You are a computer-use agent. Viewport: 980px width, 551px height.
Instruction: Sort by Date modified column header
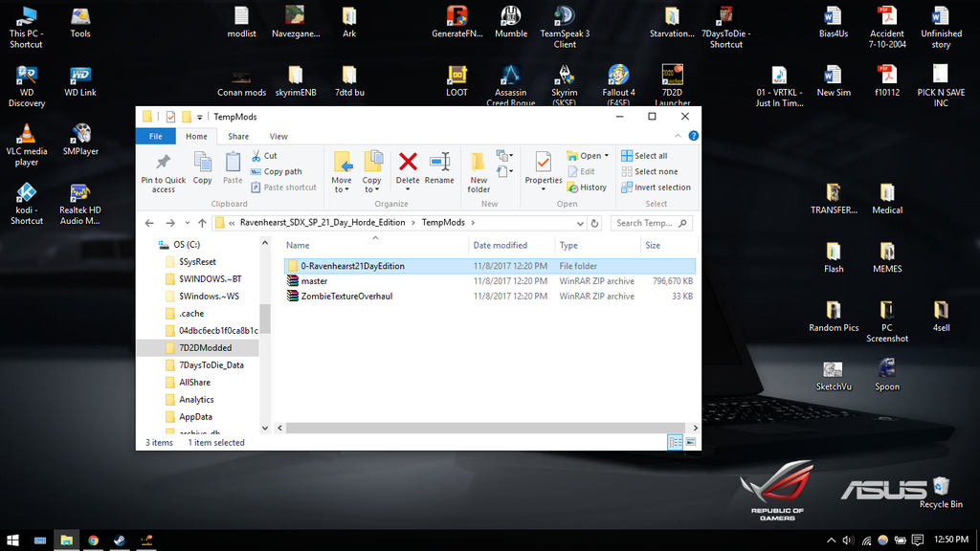point(511,245)
